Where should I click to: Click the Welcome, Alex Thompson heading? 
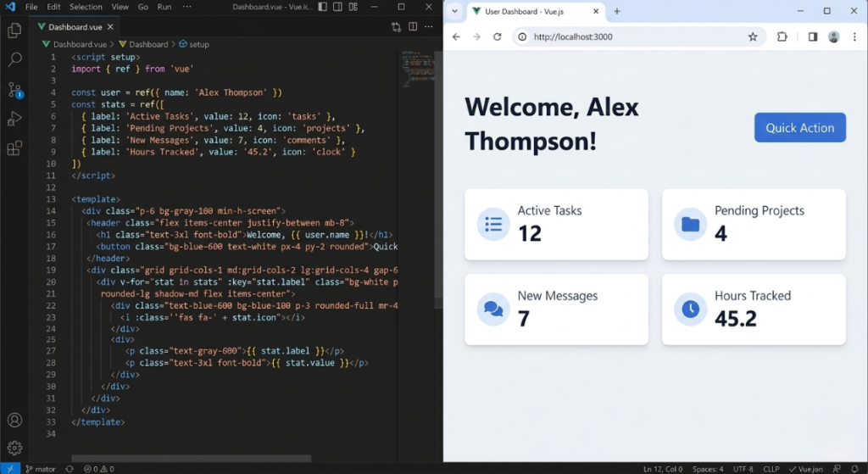click(x=551, y=124)
